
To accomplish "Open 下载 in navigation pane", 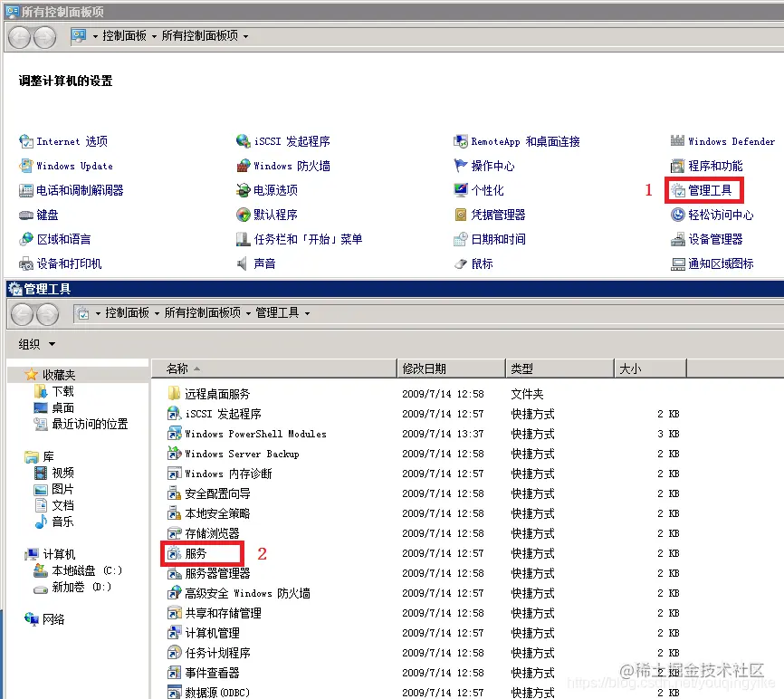I will tap(62, 391).
